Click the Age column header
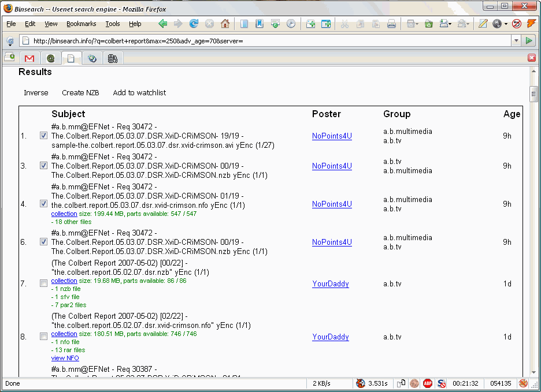 pos(512,114)
